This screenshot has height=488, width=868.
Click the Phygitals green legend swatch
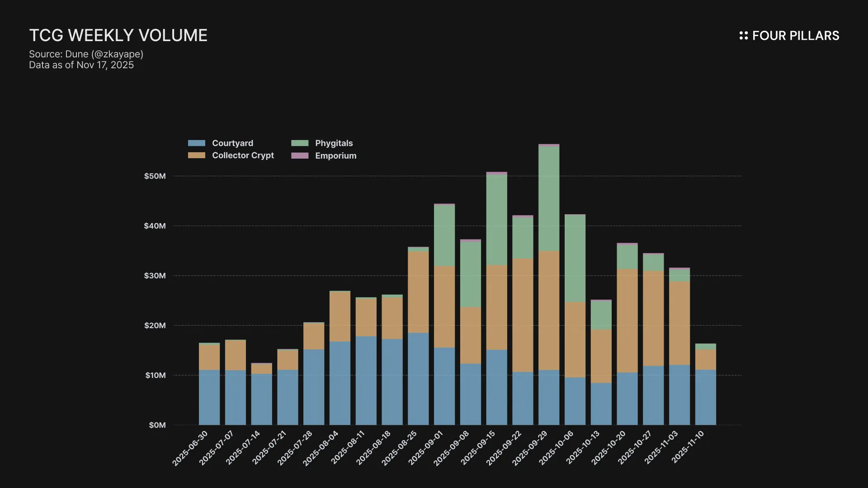[x=300, y=143]
